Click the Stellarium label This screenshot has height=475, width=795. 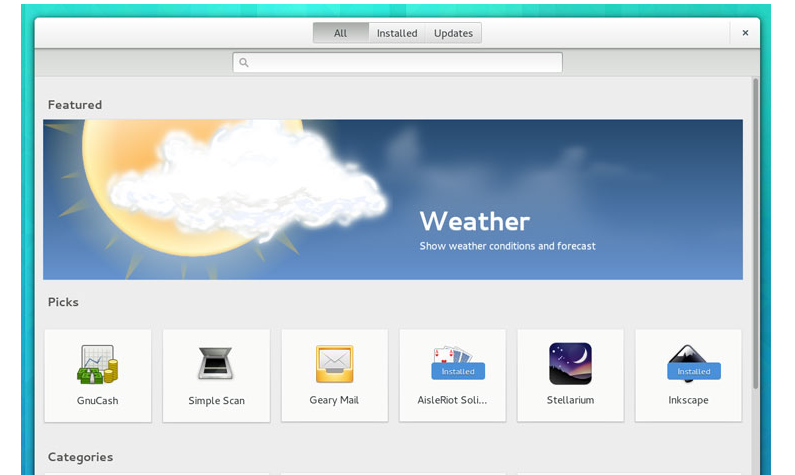point(570,400)
